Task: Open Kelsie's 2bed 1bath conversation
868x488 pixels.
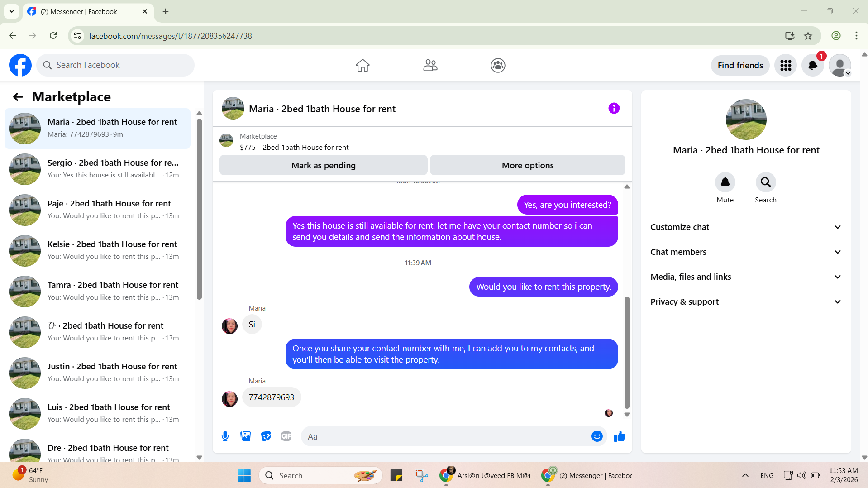Action: 97,251
